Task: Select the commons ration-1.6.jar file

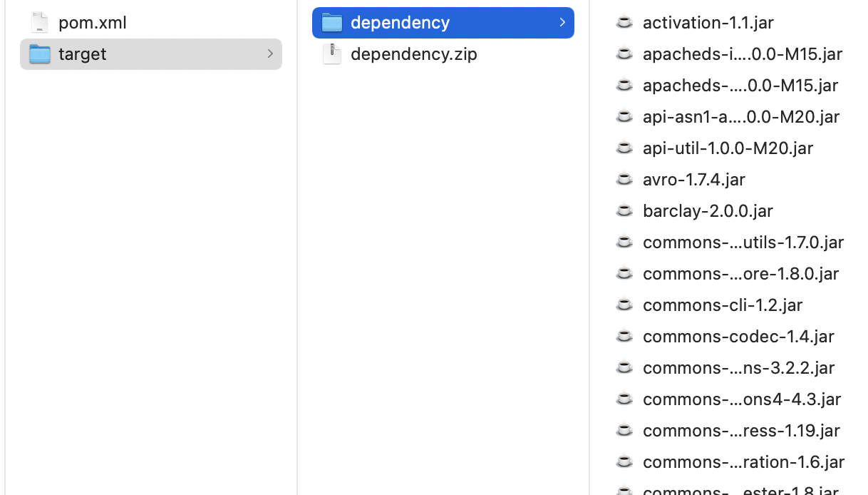Action: [743, 461]
